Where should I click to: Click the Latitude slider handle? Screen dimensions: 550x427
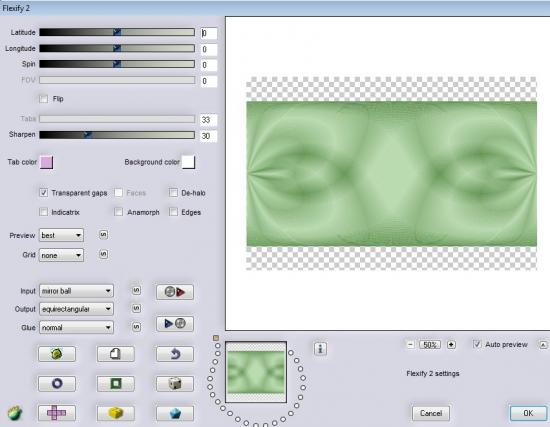(117, 32)
